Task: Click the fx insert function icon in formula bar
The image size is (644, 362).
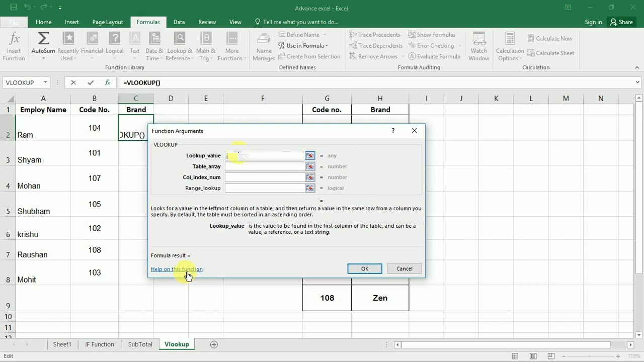Action: (x=107, y=82)
